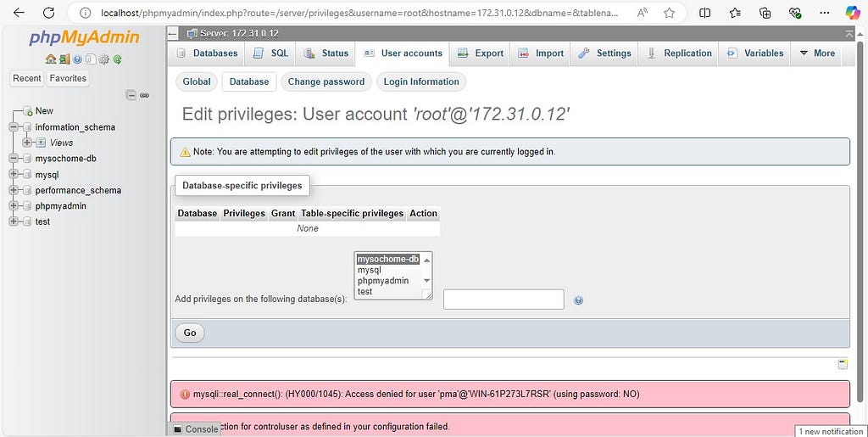Go back with browser back arrow
Viewport: 868px width, 437px height.
(19, 13)
